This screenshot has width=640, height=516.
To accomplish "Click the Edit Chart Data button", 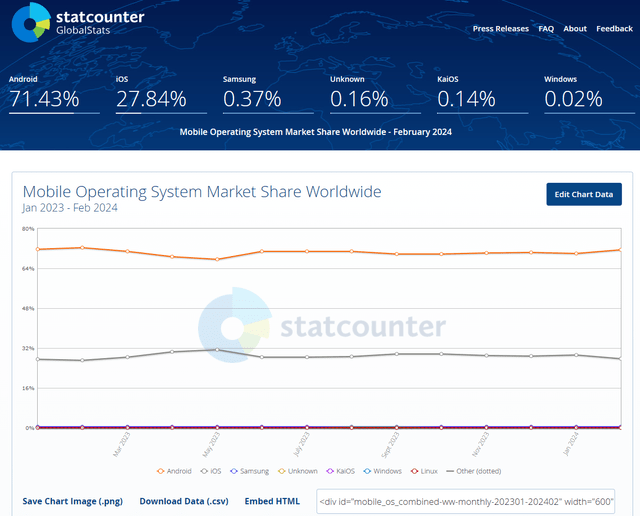I will (584, 194).
